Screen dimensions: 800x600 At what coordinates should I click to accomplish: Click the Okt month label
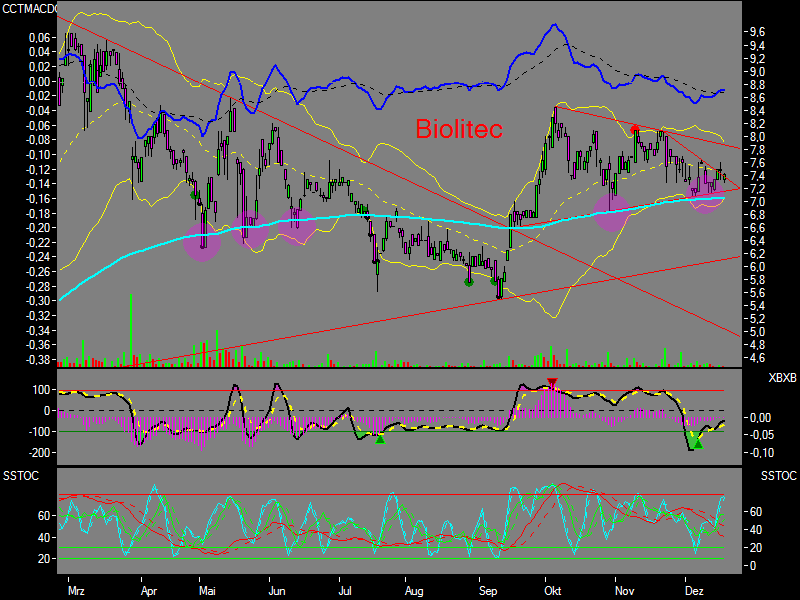pos(553,591)
